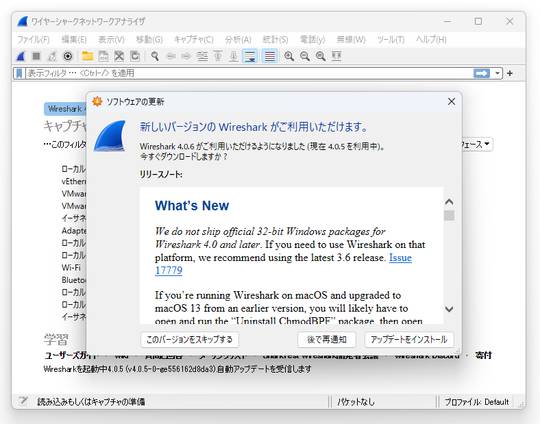540x424 pixels.
Task: Save capture file toolbar icon
Action: point(103,56)
